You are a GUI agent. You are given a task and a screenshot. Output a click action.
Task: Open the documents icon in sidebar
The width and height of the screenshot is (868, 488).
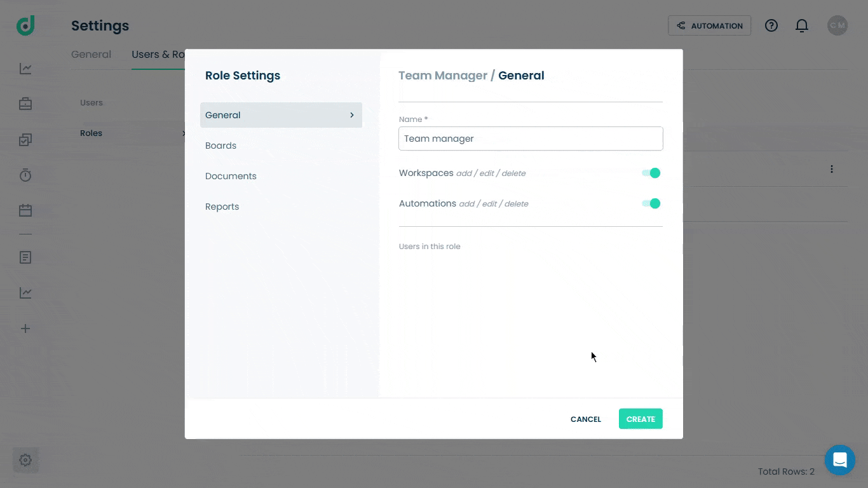[25, 257]
